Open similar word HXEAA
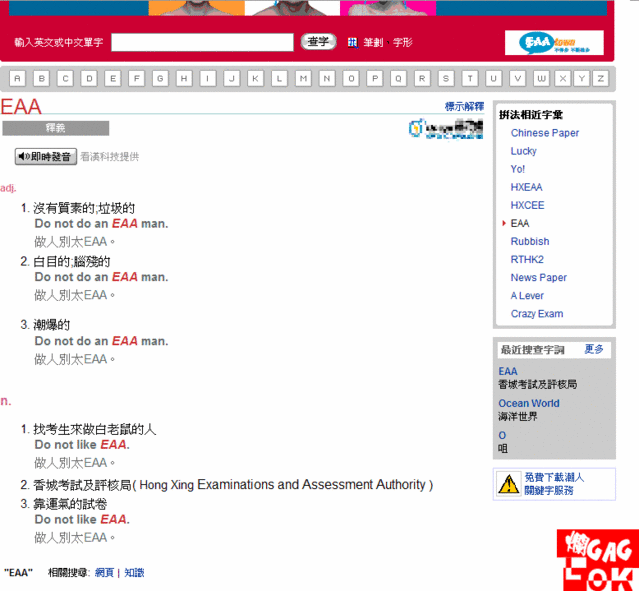Image resolution: width=639 pixels, height=591 pixels. tap(526, 187)
